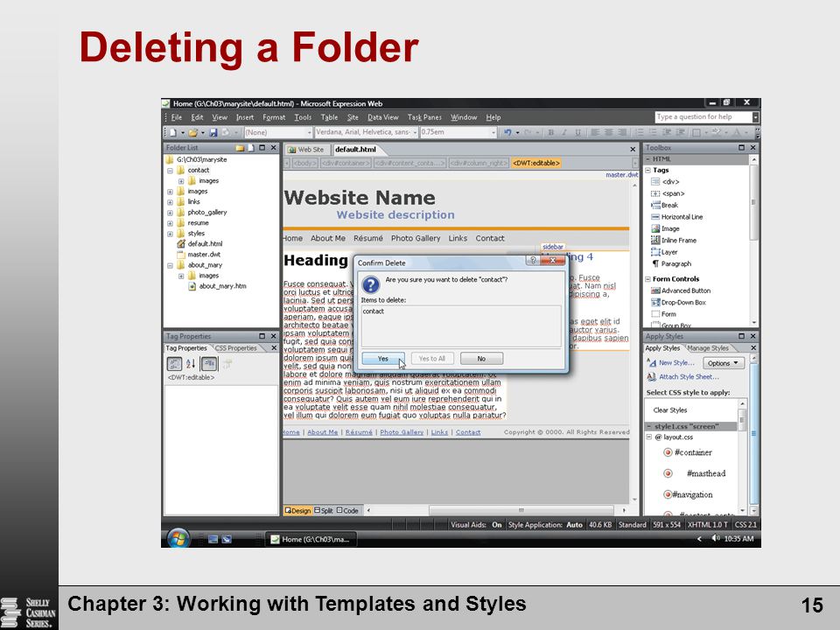Select the <span> tag in Toolbox
Image resolution: width=840 pixels, height=630 pixels.
(x=668, y=193)
